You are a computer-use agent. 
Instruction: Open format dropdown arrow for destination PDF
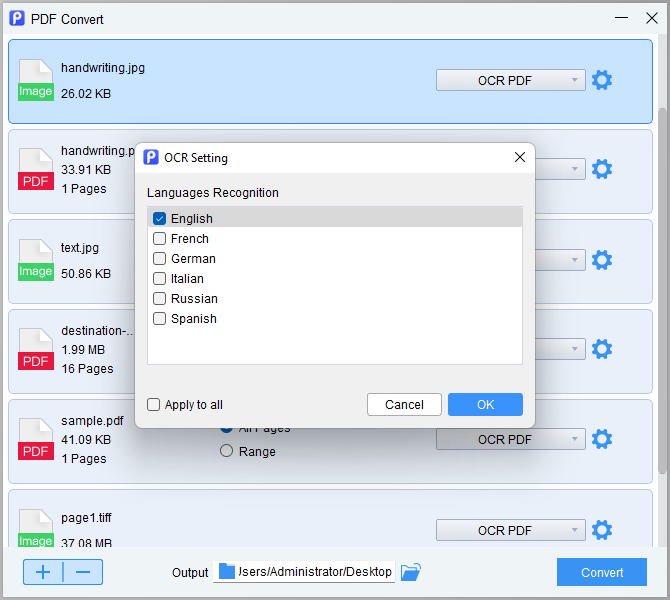click(574, 349)
